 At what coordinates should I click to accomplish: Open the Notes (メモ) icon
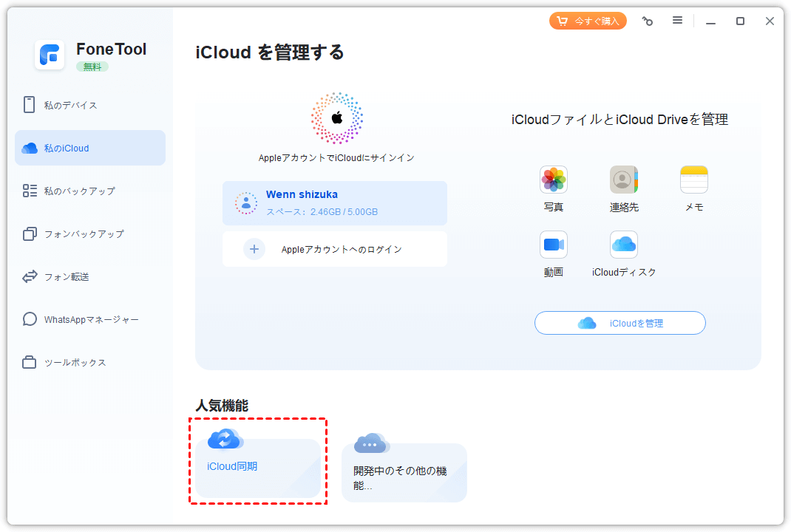click(x=693, y=180)
